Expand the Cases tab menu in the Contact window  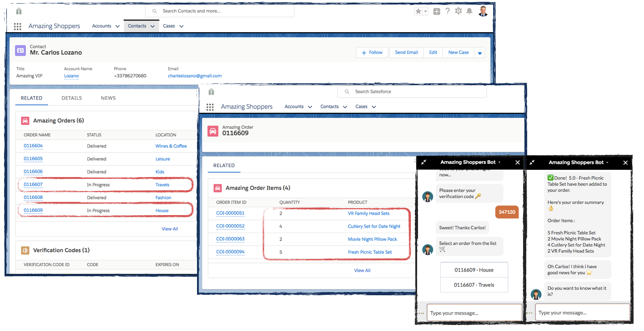point(181,26)
